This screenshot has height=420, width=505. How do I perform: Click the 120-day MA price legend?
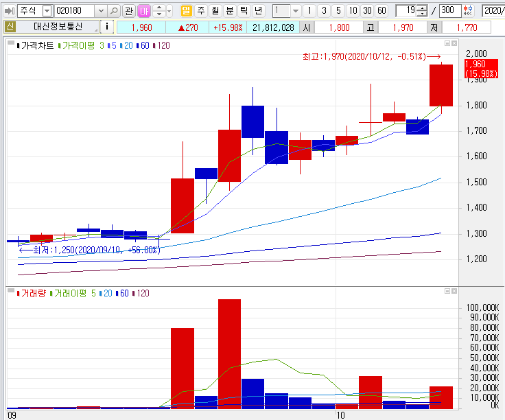(x=161, y=46)
